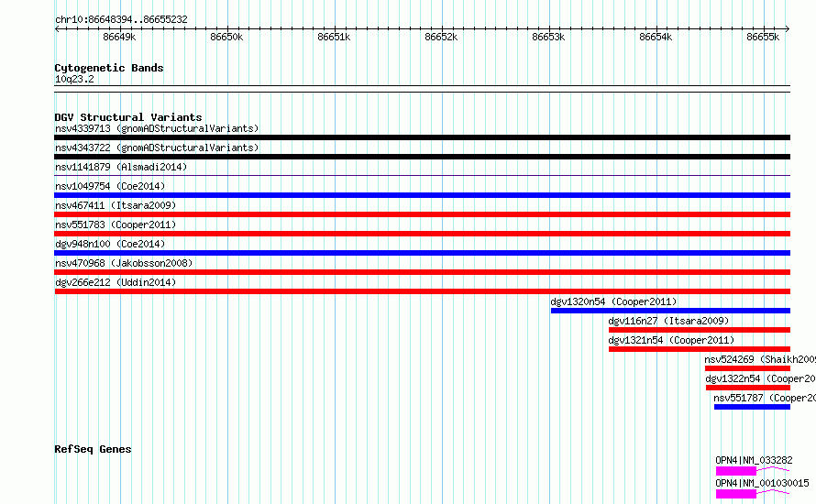Select the nsv467411 red variant bar
The image size is (816, 504).
(x=422, y=214)
